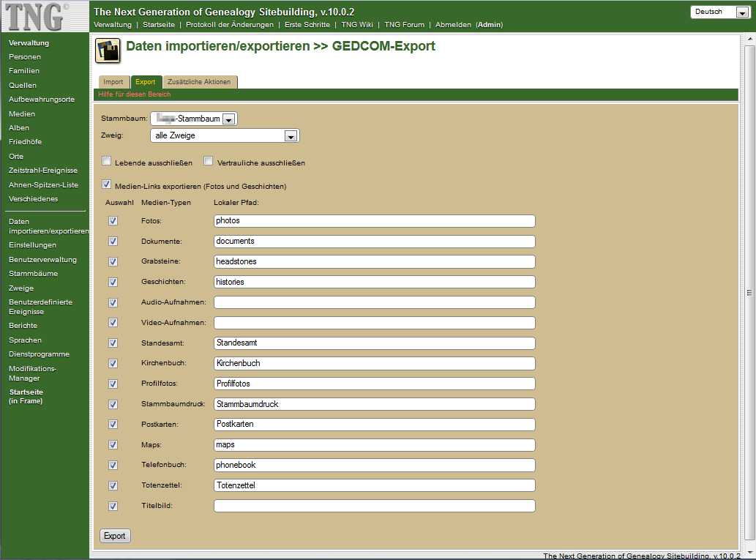Open the Zusätzliche Aktionen tab

[x=199, y=82]
